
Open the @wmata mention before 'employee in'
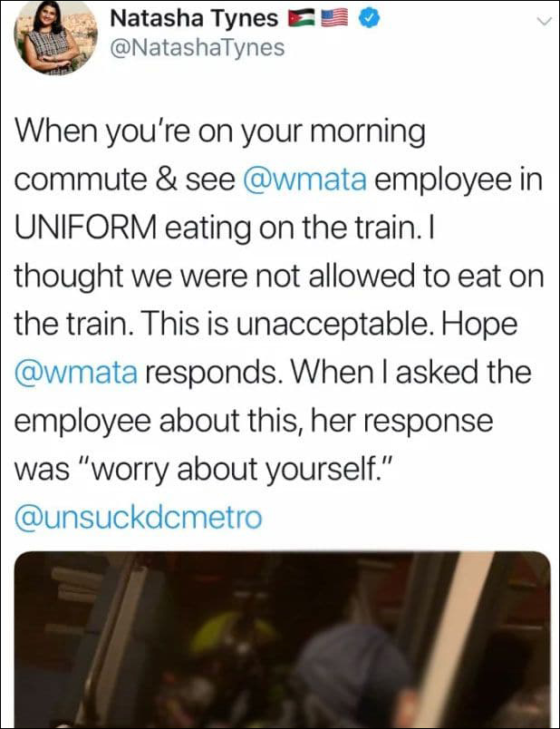(304, 180)
